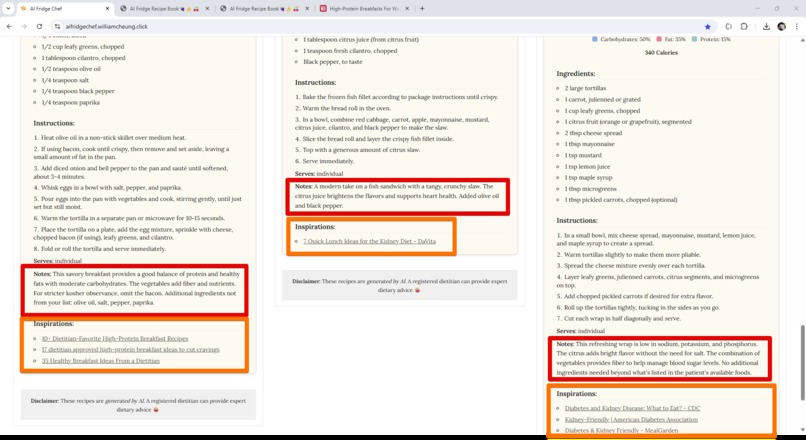This screenshot has height=440, width=806.
Task: Open the media control icon beside bookmark star
Action: [x=728, y=27]
